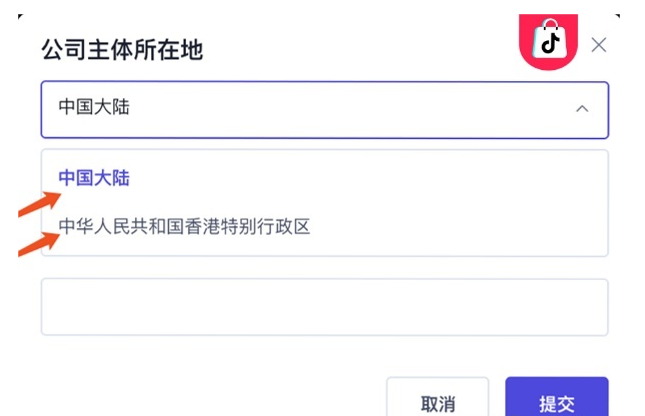
Task: Click the upper orange arrow annotation
Action: pos(40,204)
